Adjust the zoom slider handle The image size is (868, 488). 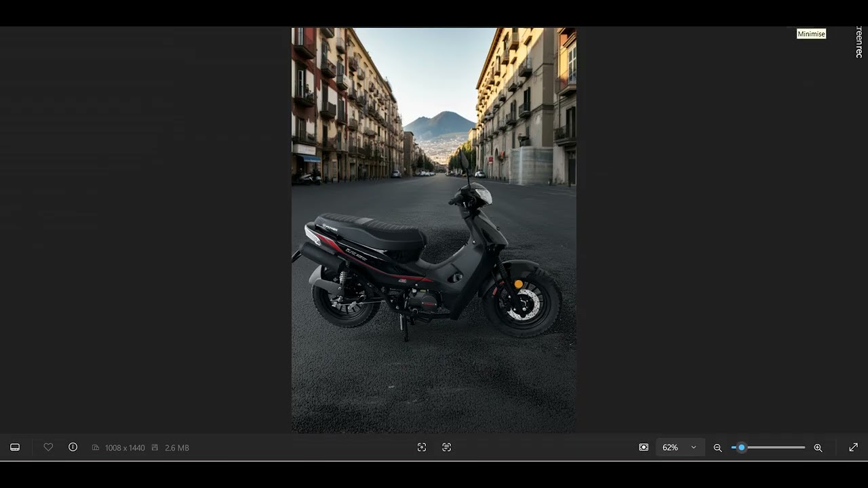tap(741, 447)
